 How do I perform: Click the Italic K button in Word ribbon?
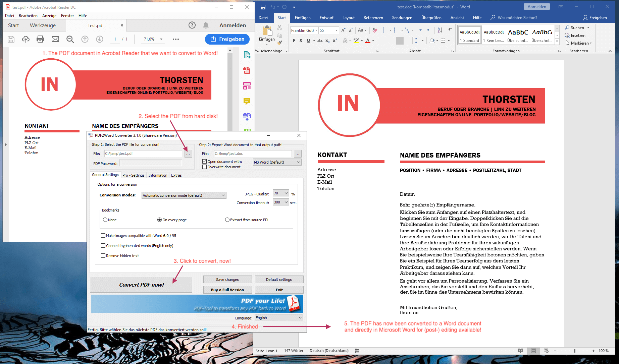tap(301, 41)
